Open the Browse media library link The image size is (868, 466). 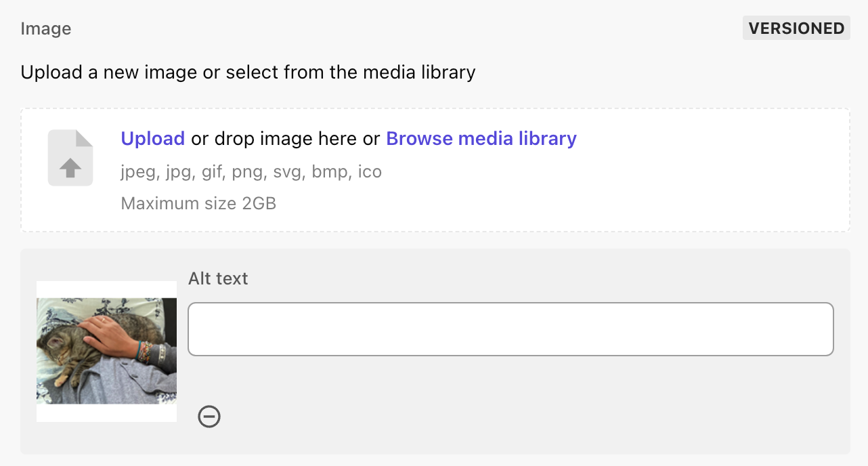coord(481,139)
